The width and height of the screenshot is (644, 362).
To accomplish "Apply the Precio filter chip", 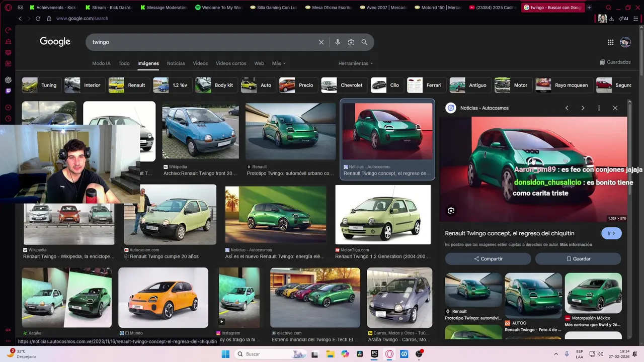I will 298,85.
